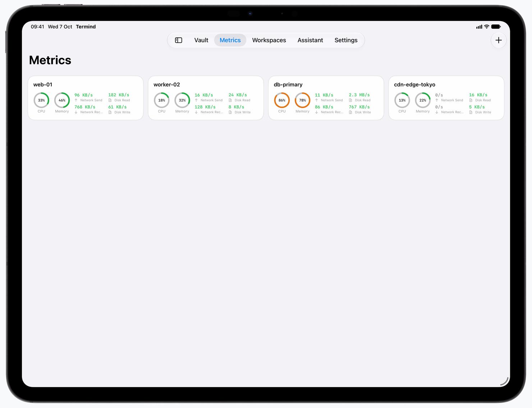This screenshot has height=408, width=532.
Task: Toggle the sidebar panel icon
Action: [179, 40]
